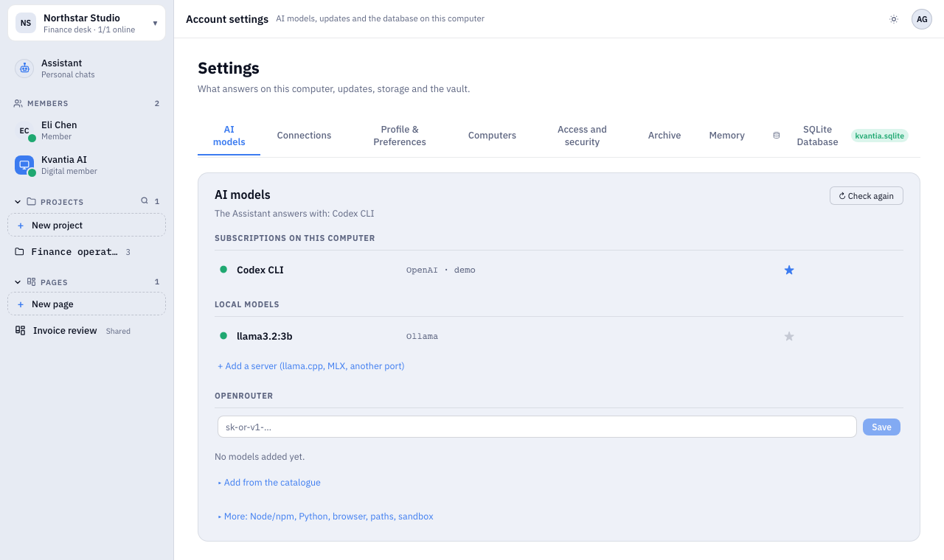Open the Northstar Studio workspace dropdown arrow

click(155, 23)
